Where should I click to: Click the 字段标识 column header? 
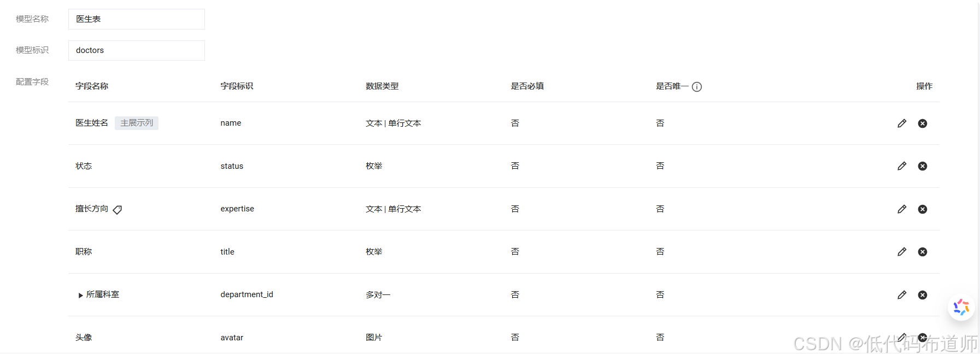[x=237, y=86]
